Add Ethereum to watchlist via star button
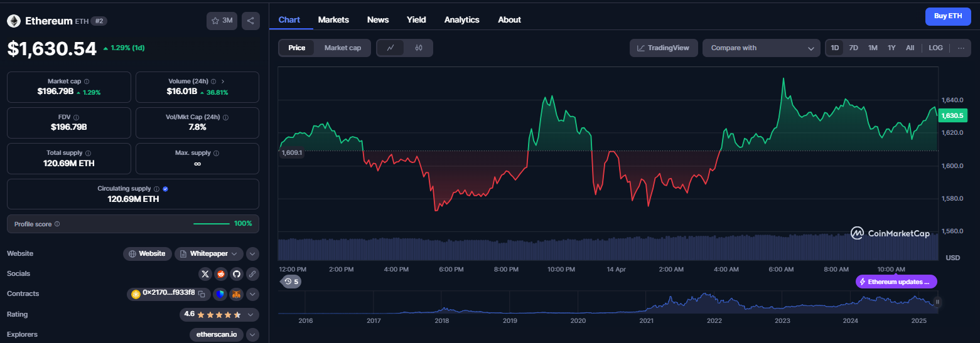The width and height of the screenshot is (980, 343). coord(222,21)
